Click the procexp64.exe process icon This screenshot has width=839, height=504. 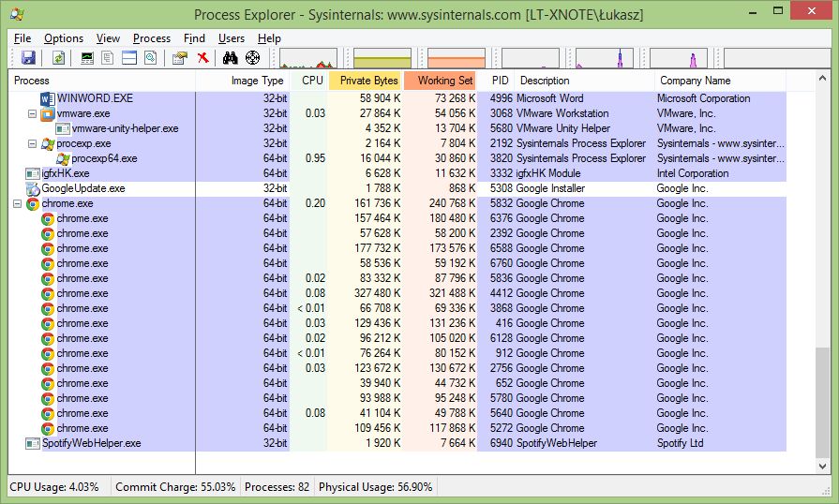(x=63, y=158)
